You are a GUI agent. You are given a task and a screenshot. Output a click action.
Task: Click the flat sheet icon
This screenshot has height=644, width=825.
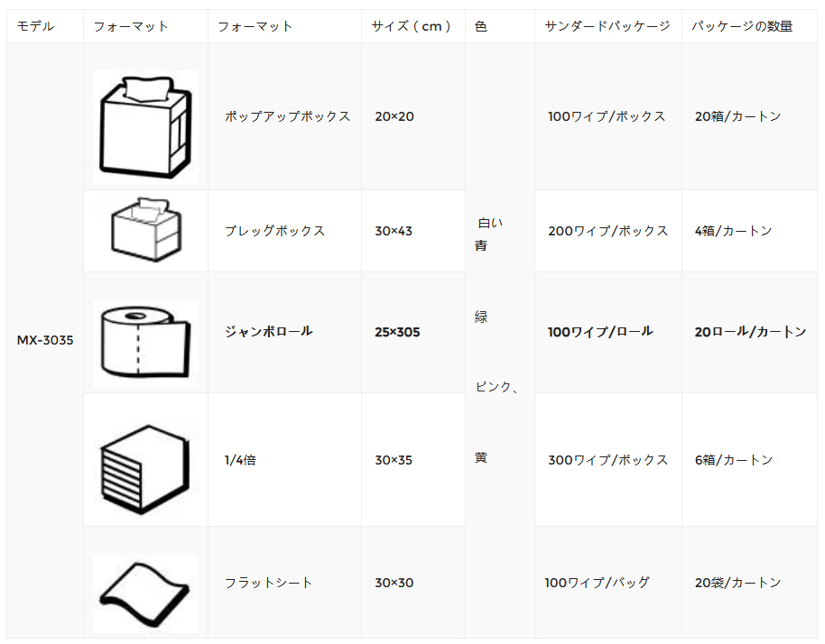(x=145, y=593)
